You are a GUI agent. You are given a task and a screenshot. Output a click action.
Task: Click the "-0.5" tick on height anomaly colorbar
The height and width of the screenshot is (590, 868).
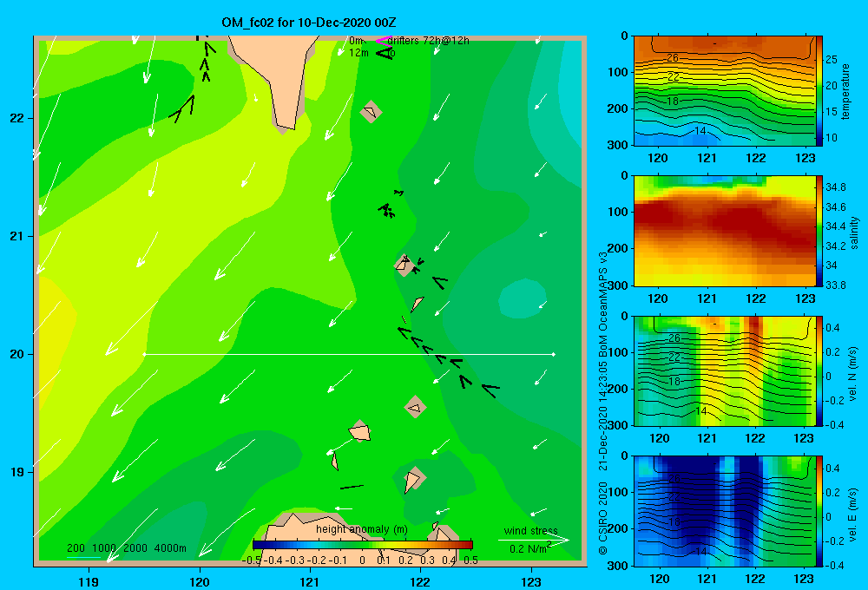tap(252, 560)
